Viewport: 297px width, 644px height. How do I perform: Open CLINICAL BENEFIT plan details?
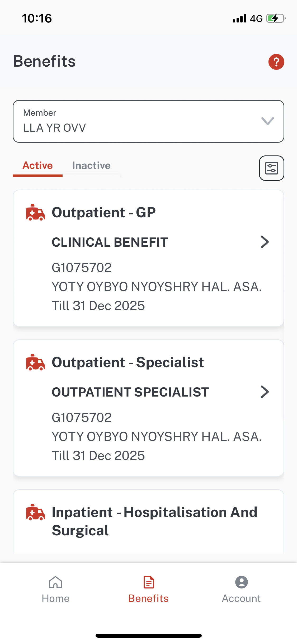pyautogui.click(x=110, y=242)
